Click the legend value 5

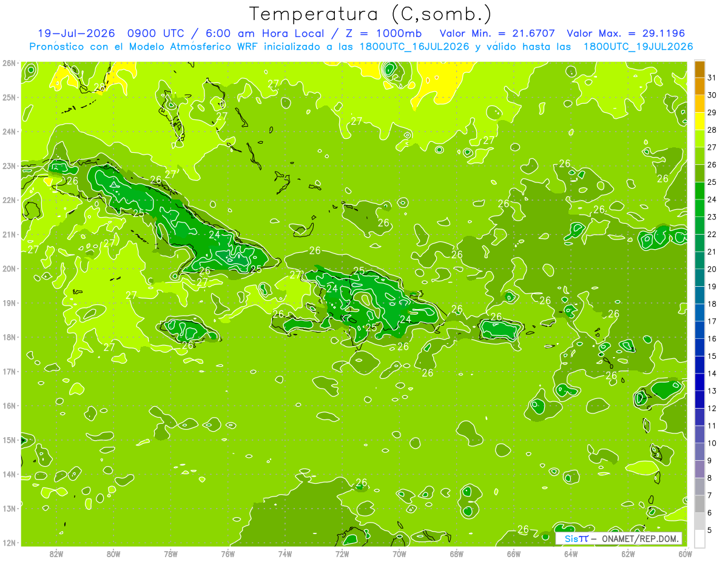click(x=710, y=530)
